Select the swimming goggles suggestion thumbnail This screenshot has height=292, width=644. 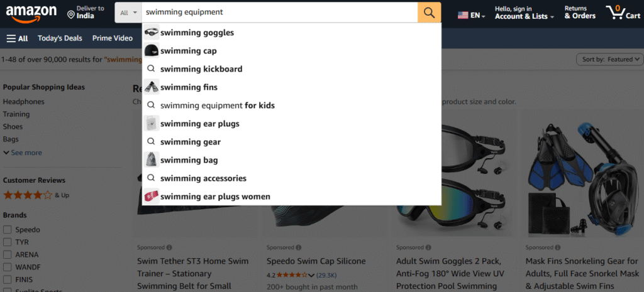[151, 33]
